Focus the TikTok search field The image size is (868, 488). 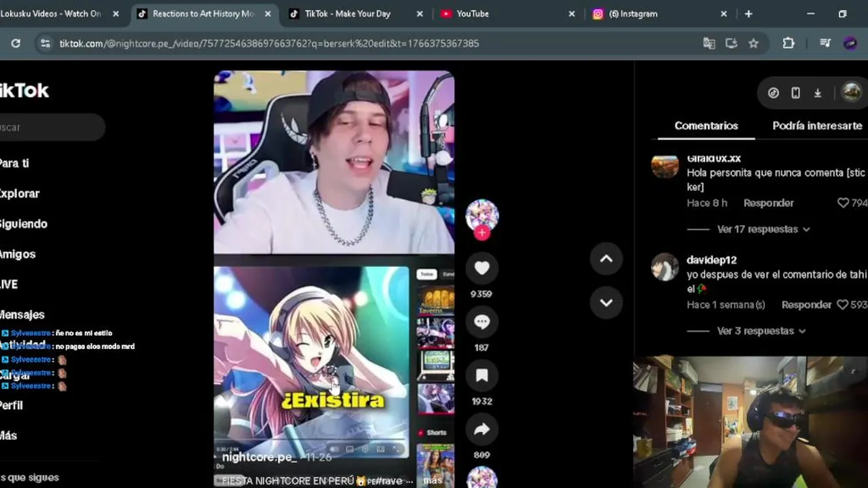tap(51, 127)
